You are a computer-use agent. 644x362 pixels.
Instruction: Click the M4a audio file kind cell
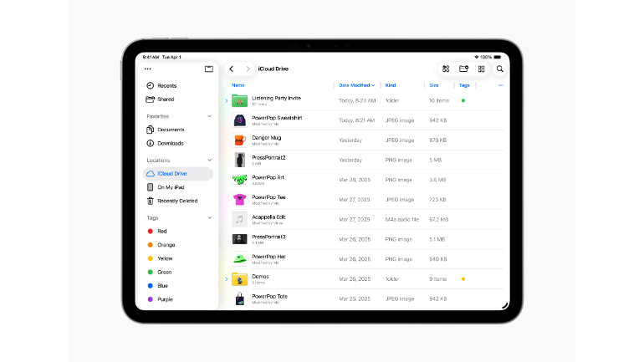(401, 220)
